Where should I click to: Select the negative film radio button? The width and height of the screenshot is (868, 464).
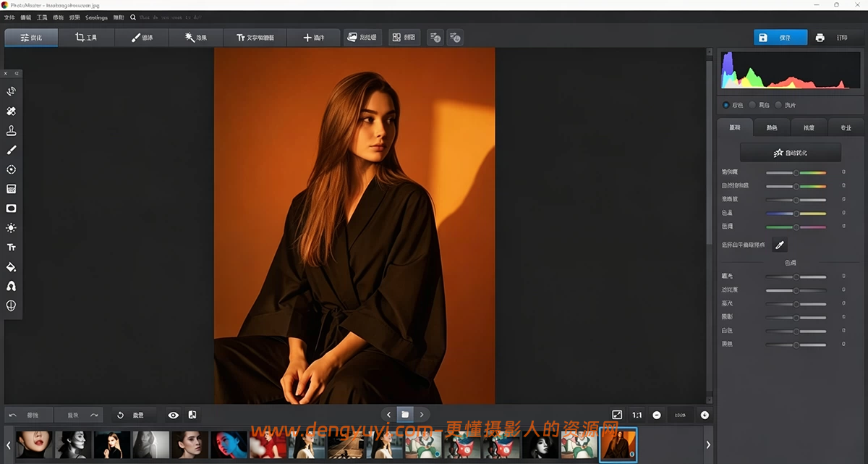click(x=778, y=105)
